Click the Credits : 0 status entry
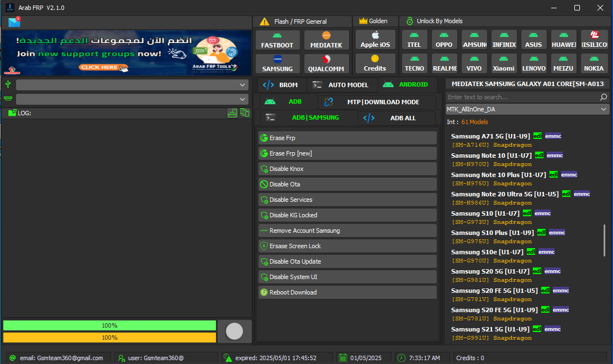The height and width of the screenshot is (364, 613). pos(470,358)
